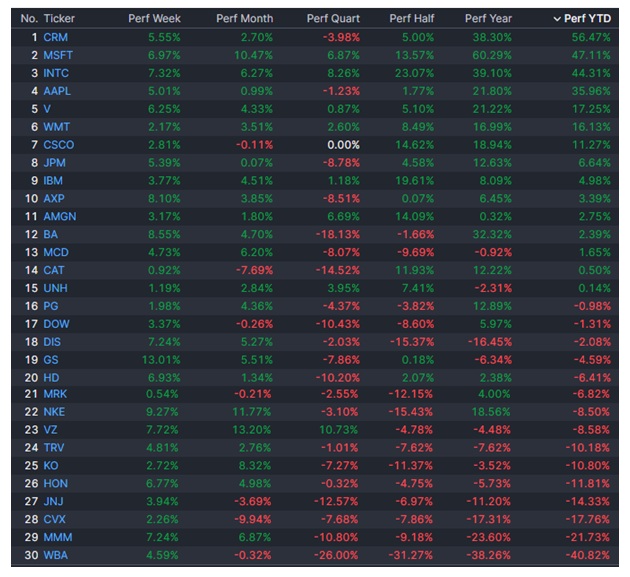The width and height of the screenshot is (630, 577).
Task: Sort by the Perf Month column header
Action: (244, 18)
